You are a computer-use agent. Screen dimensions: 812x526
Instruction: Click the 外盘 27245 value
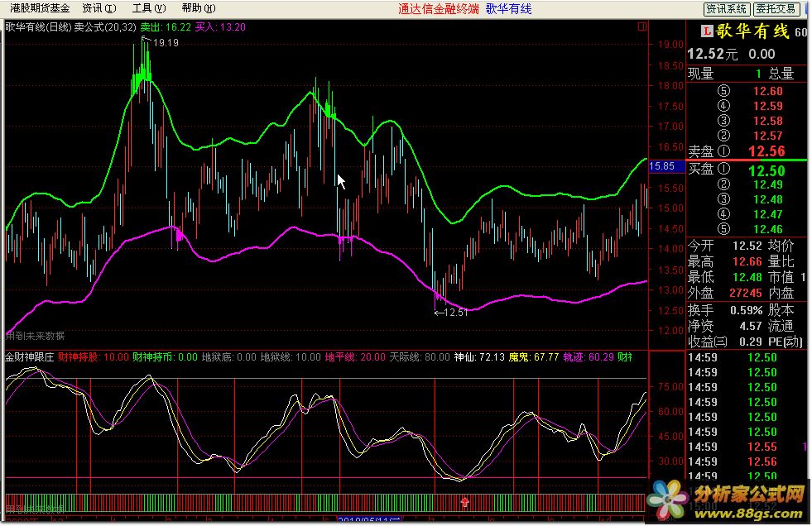coord(746,294)
